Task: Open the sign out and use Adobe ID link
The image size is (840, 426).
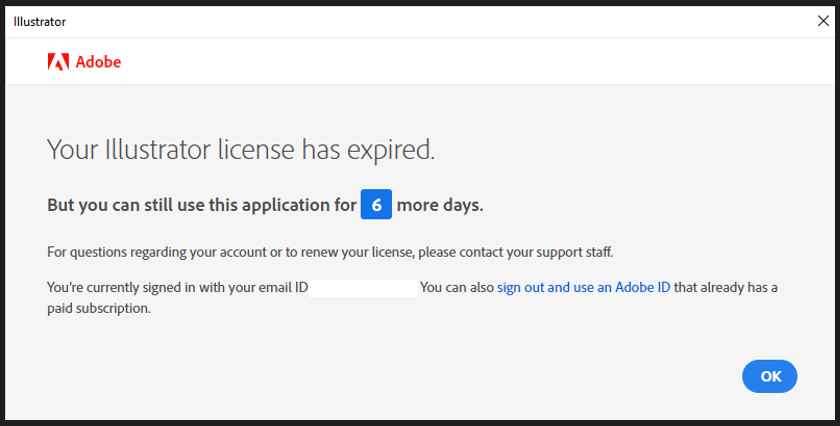Action: [x=583, y=288]
